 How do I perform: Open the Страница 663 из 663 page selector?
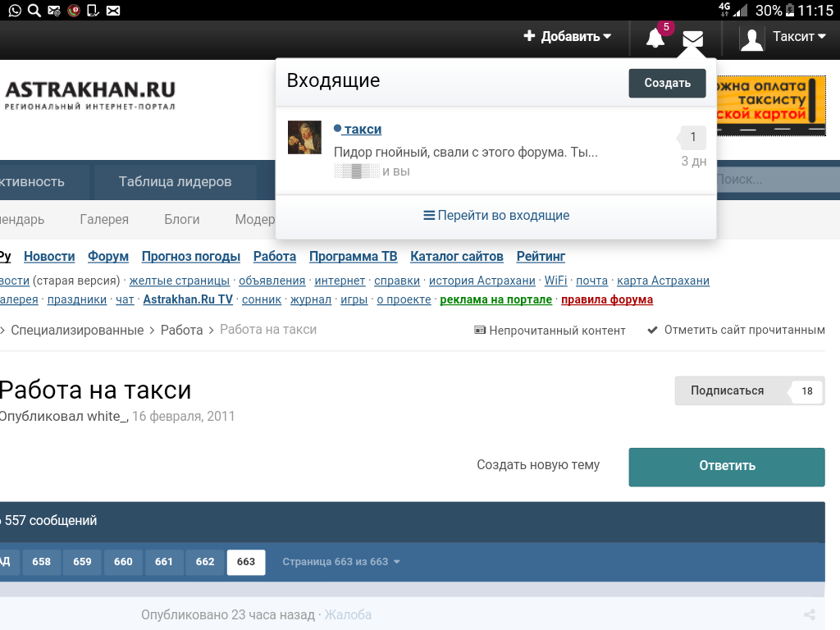341,561
